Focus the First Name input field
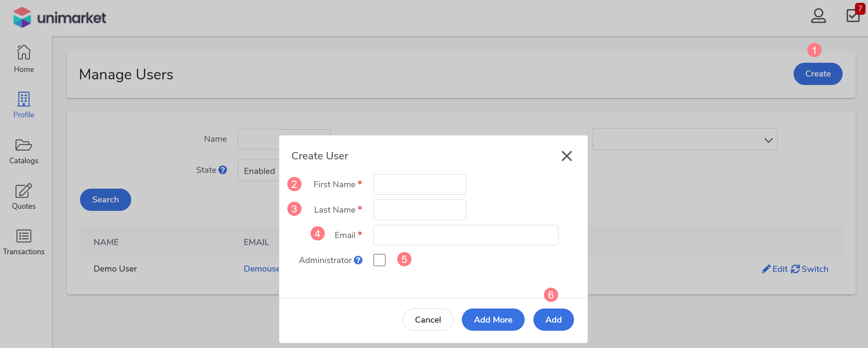This screenshot has height=348, width=868. click(420, 184)
